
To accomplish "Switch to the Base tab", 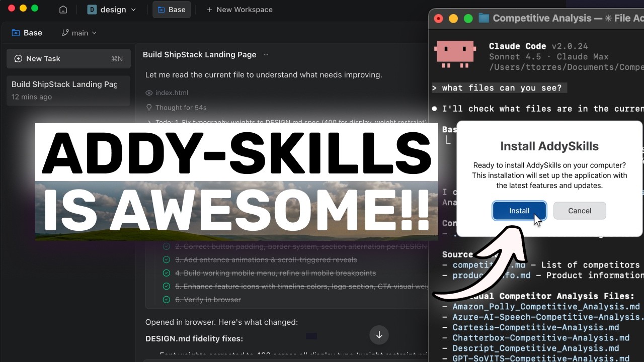I will click(x=172, y=10).
